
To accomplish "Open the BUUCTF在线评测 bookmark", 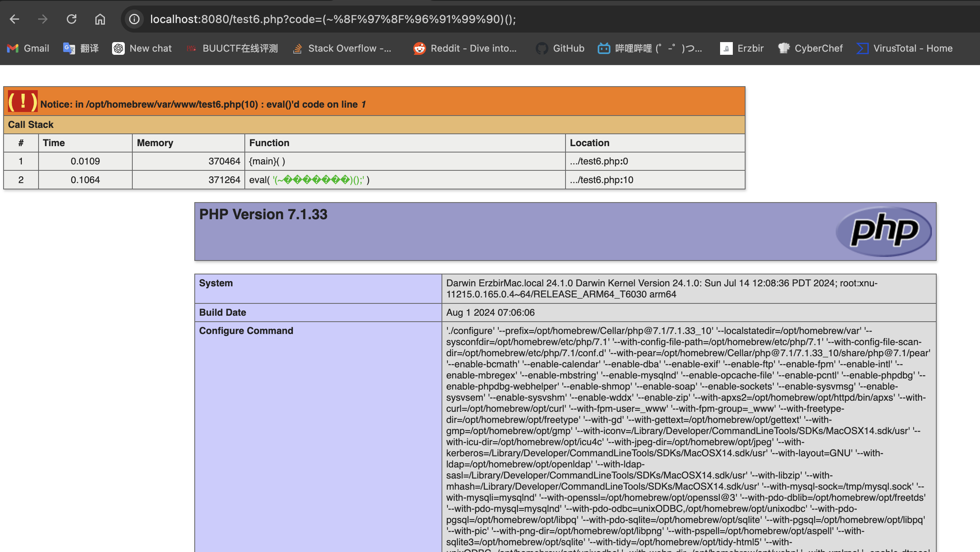I will tap(232, 48).
